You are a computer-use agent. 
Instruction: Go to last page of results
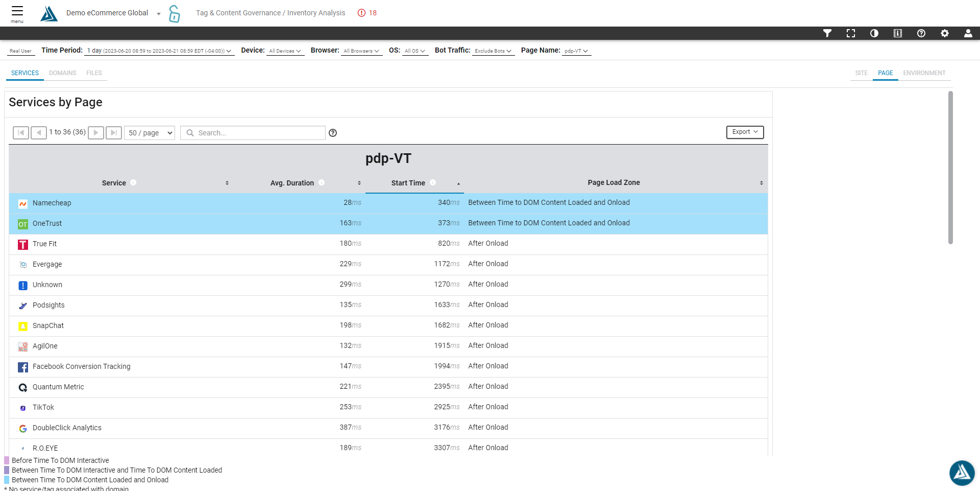point(114,133)
